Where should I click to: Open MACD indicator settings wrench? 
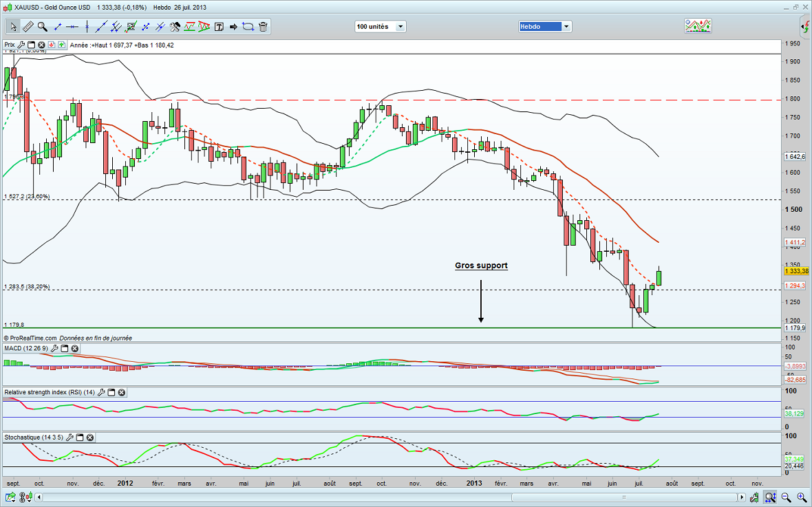pos(54,349)
